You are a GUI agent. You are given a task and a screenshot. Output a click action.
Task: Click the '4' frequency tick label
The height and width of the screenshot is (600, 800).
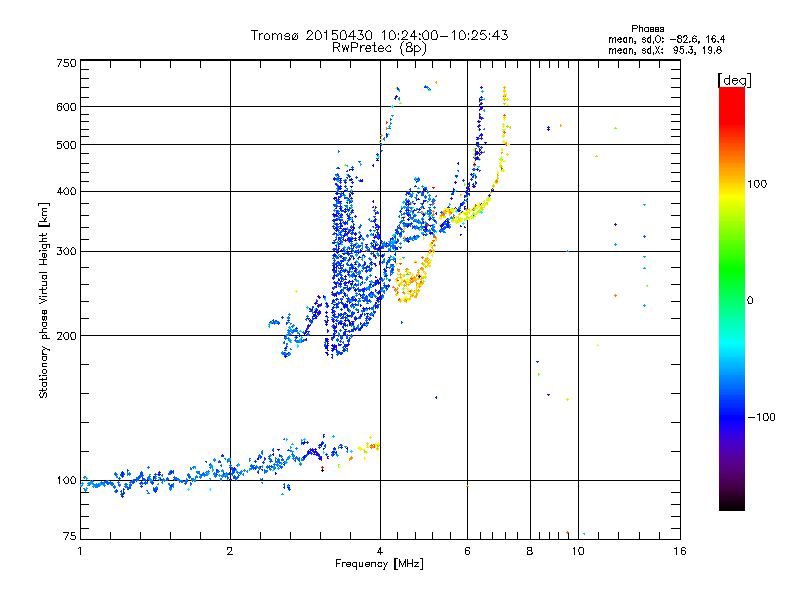pyautogui.click(x=380, y=551)
